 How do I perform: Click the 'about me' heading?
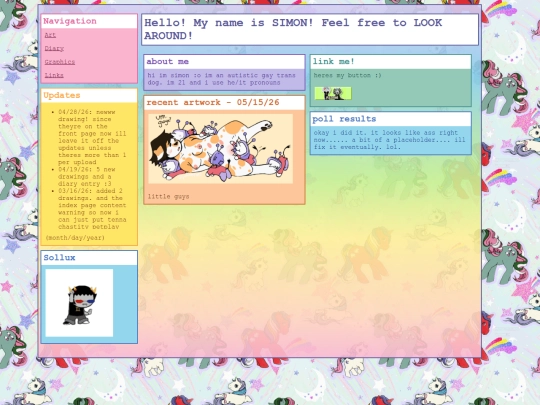[x=167, y=62]
